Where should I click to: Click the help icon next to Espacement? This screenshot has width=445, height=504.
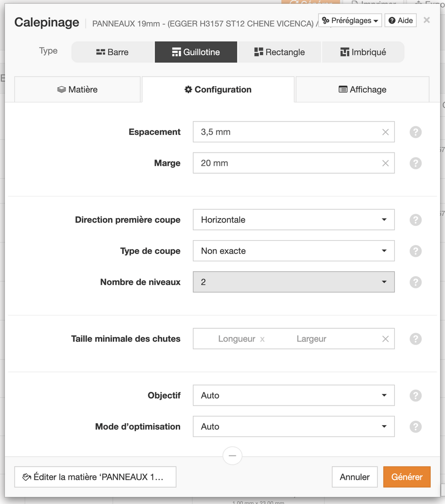(415, 132)
